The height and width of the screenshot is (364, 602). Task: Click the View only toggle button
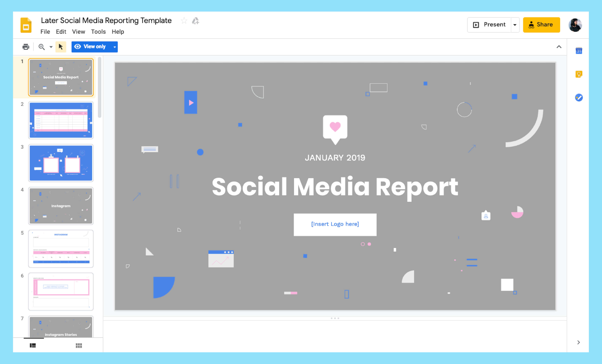pos(94,46)
